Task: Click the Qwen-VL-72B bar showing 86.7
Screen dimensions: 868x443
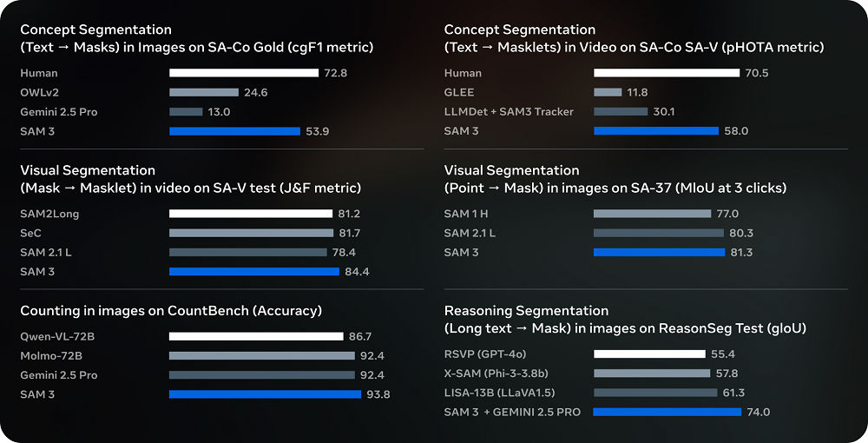Action: coord(256,336)
